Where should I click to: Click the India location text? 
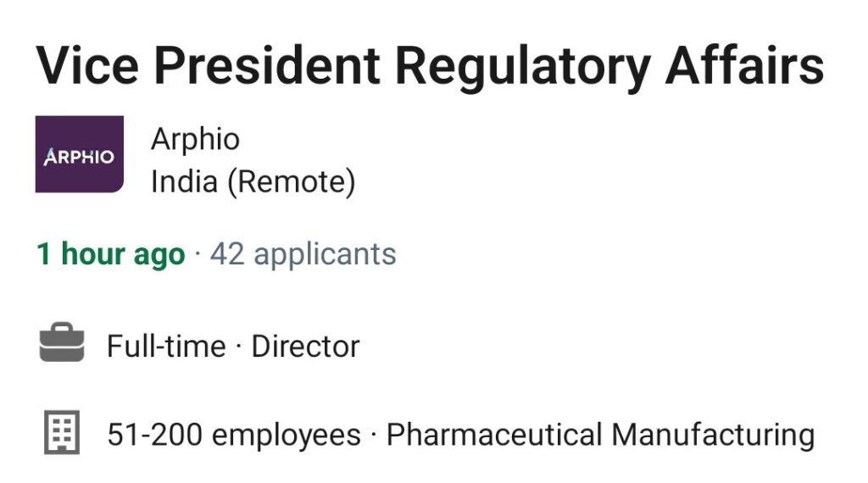pyautogui.click(x=184, y=181)
